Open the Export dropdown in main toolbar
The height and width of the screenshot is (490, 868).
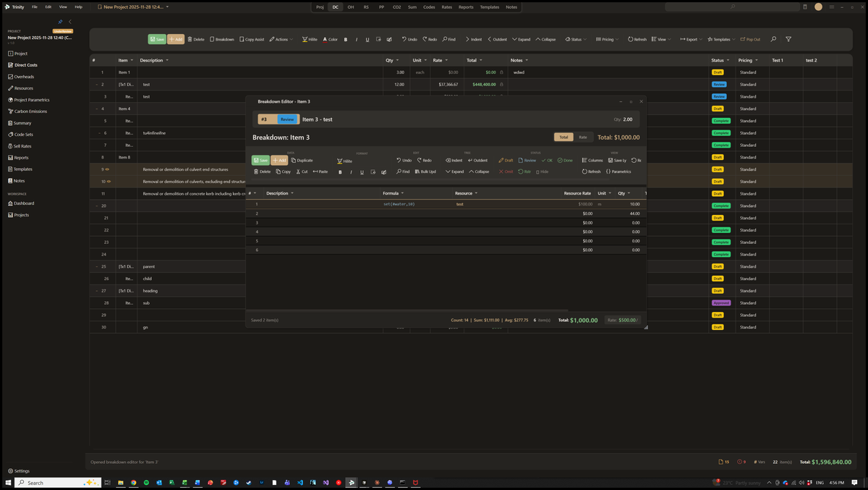click(x=692, y=39)
